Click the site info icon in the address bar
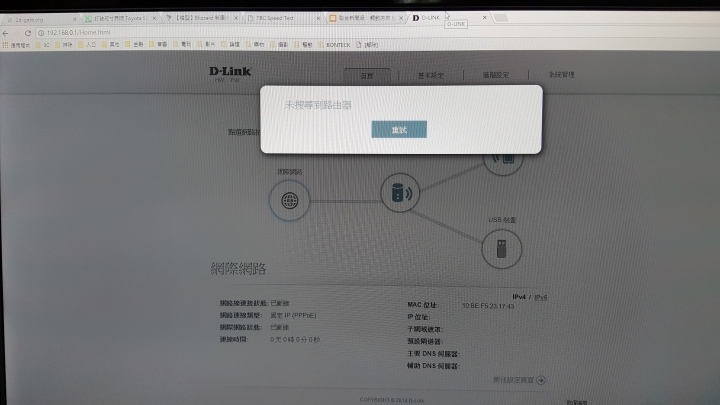The height and width of the screenshot is (405, 720). point(41,33)
